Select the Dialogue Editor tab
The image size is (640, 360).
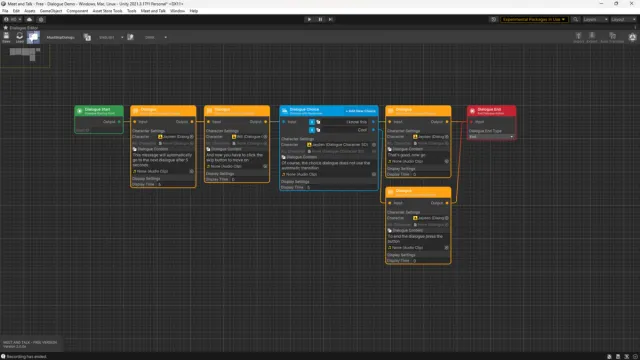pos(21,28)
